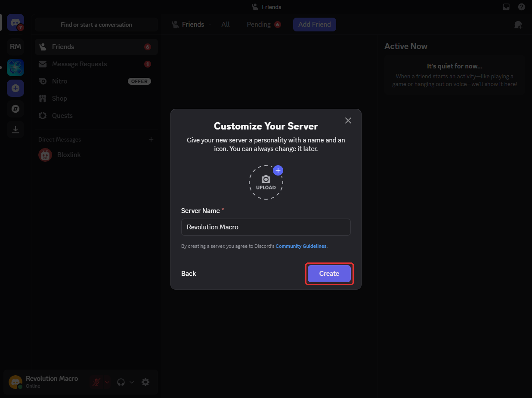Click Add a Server plus icon
532x398 pixels.
click(15, 88)
